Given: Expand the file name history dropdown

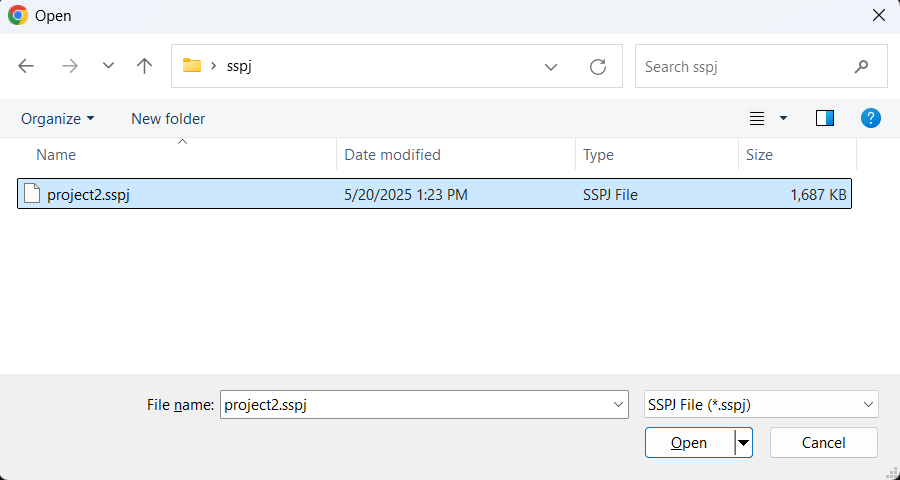Looking at the screenshot, I should click(617, 404).
